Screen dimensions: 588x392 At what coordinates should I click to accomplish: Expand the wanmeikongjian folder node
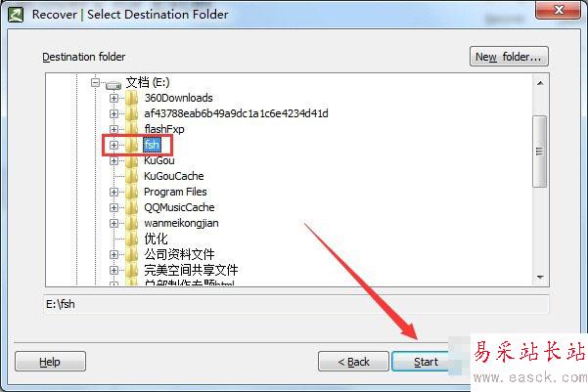tap(113, 223)
